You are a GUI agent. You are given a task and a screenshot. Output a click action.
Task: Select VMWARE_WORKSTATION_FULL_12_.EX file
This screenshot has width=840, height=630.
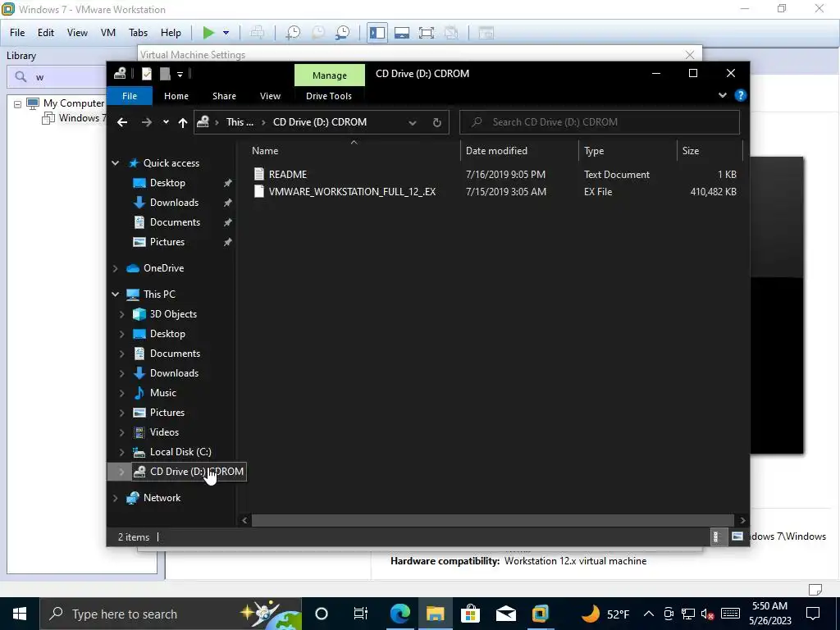(351, 192)
